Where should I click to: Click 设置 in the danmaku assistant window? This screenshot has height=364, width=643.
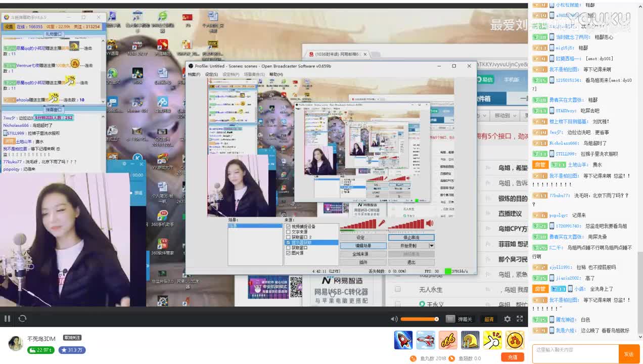(x=9, y=27)
